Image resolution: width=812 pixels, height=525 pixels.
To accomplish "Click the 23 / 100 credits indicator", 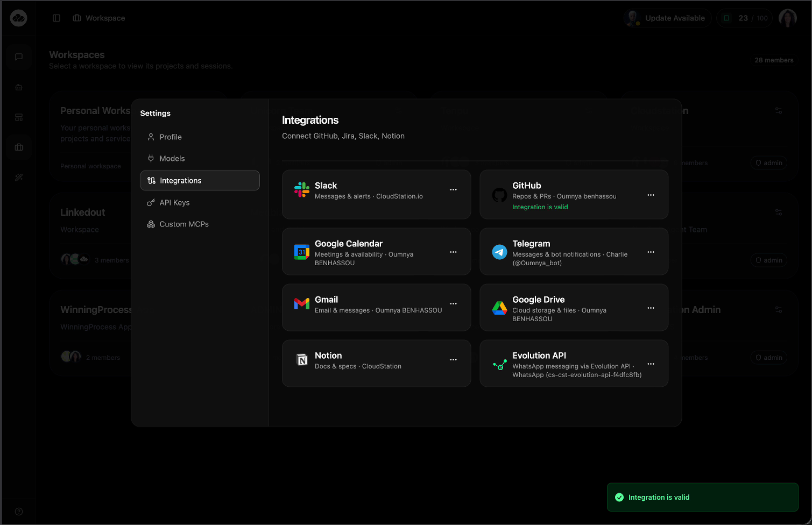I will point(745,18).
